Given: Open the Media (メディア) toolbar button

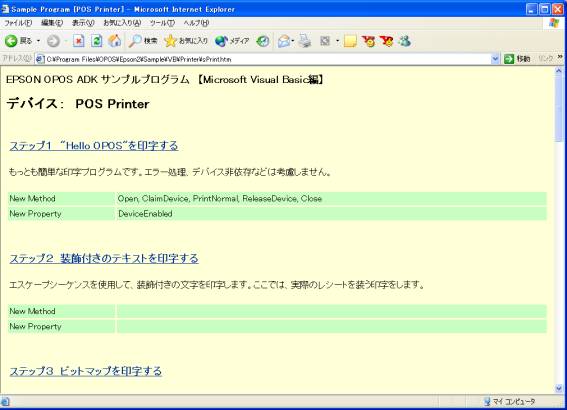Looking at the screenshot, I should point(232,41).
